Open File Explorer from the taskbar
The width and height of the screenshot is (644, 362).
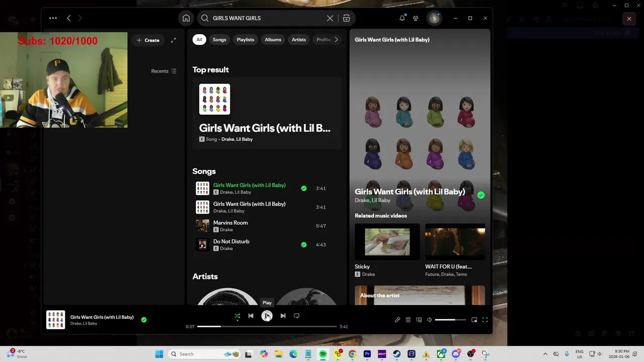pos(279,354)
